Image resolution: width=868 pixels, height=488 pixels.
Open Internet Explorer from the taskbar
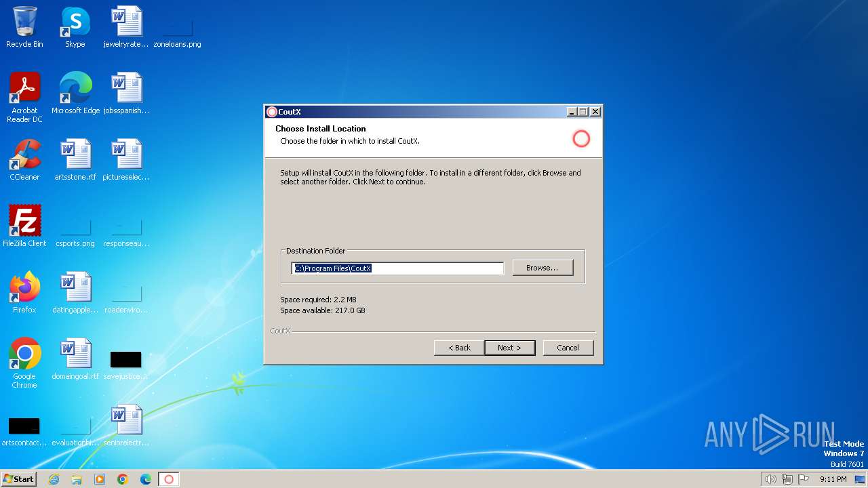coord(54,479)
